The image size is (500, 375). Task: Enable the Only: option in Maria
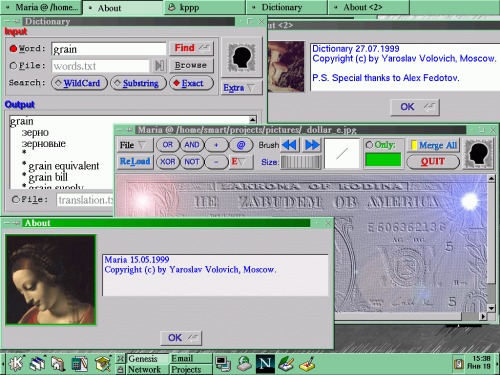[369, 145]
